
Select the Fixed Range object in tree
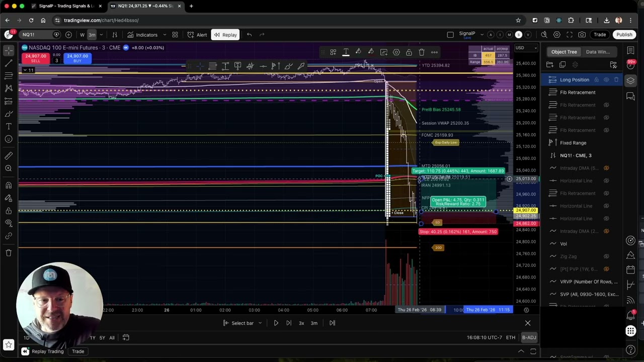(x=573, y=143)
